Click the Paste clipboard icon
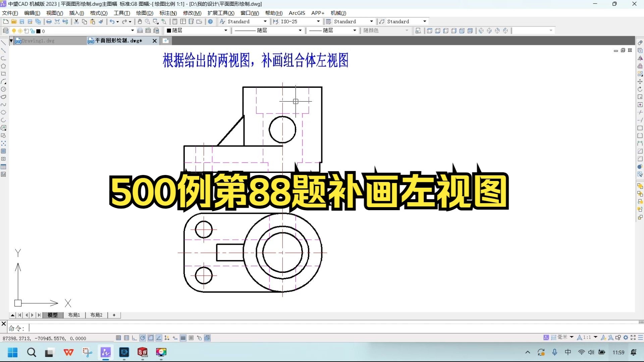The width and height of the screenshot is (644, 362). [93, 21]
